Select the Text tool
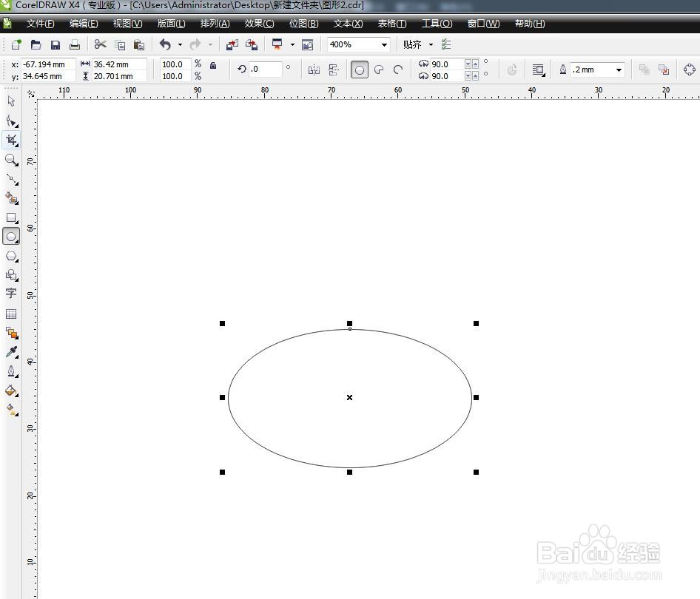The width and height of the screenshot is (700, 599). coord(11,294)
